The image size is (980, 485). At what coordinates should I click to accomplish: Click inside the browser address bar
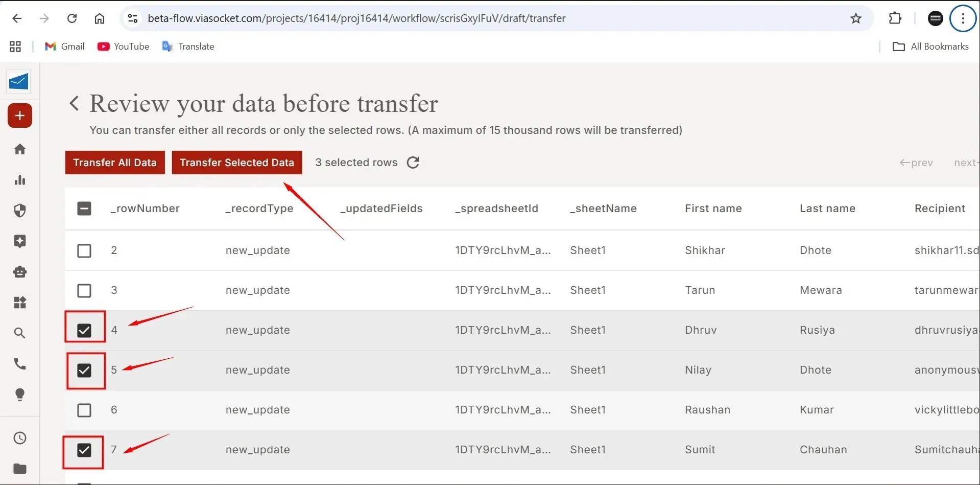357,18
